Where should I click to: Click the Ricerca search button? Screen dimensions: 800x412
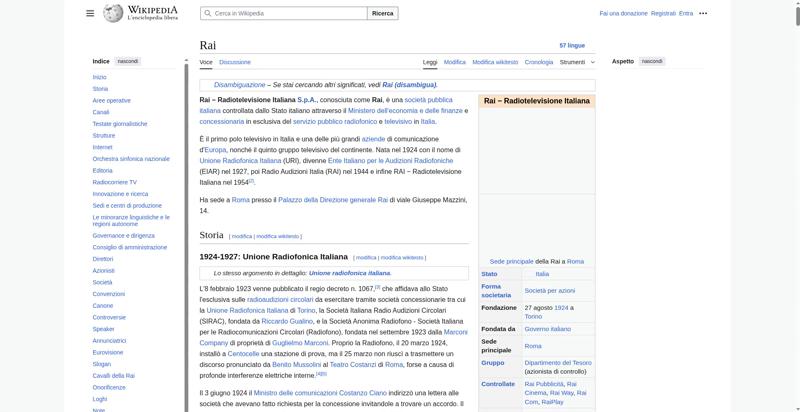point(383,14)
